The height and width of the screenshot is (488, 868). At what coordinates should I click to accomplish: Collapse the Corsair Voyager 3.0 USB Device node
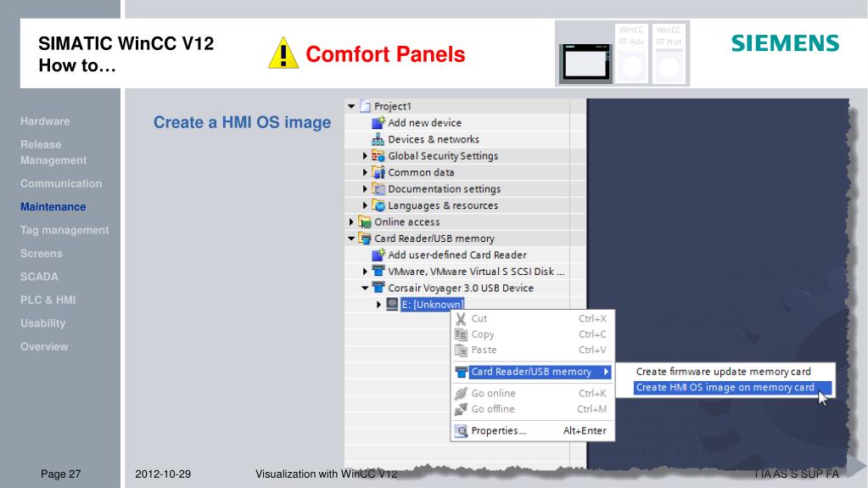[x=365, y=288]
